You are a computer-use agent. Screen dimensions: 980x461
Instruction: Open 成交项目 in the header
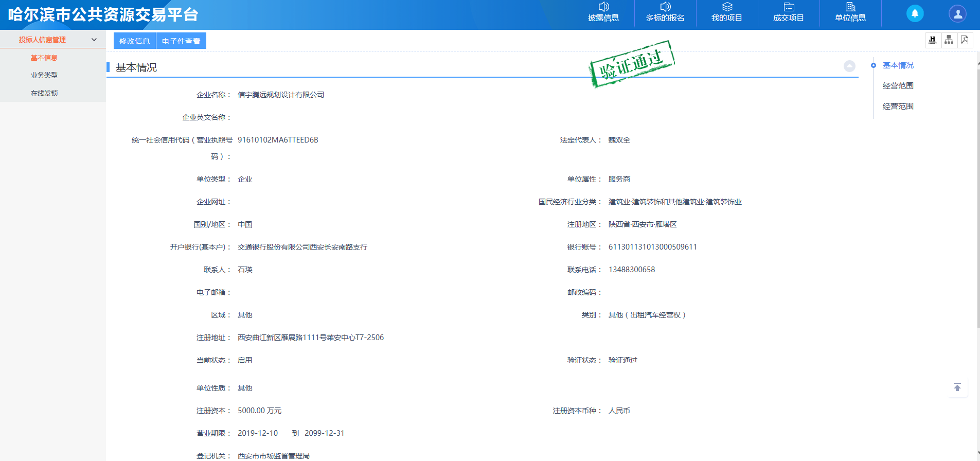tap(789, 13)
